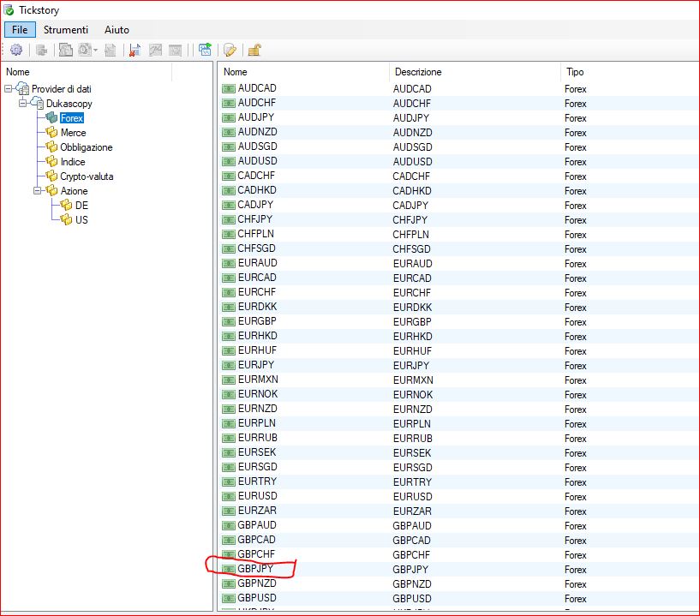Click the grayed single page toolbar icon
700x616 pixels.
pyautogui.click(x=111, y=50)
